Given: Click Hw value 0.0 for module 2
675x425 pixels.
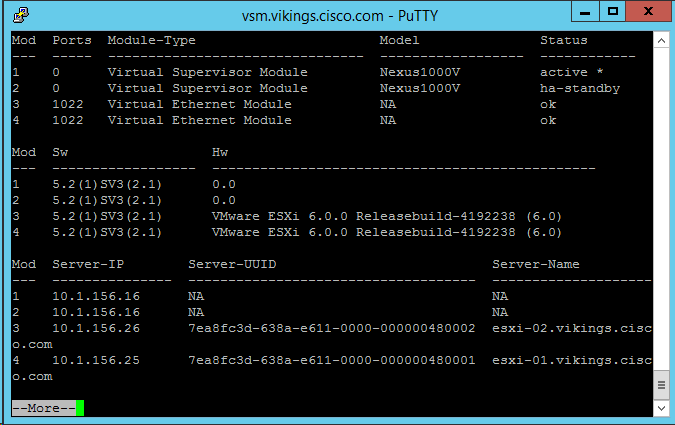Looking at the screenshot, I should coord(224,200).
